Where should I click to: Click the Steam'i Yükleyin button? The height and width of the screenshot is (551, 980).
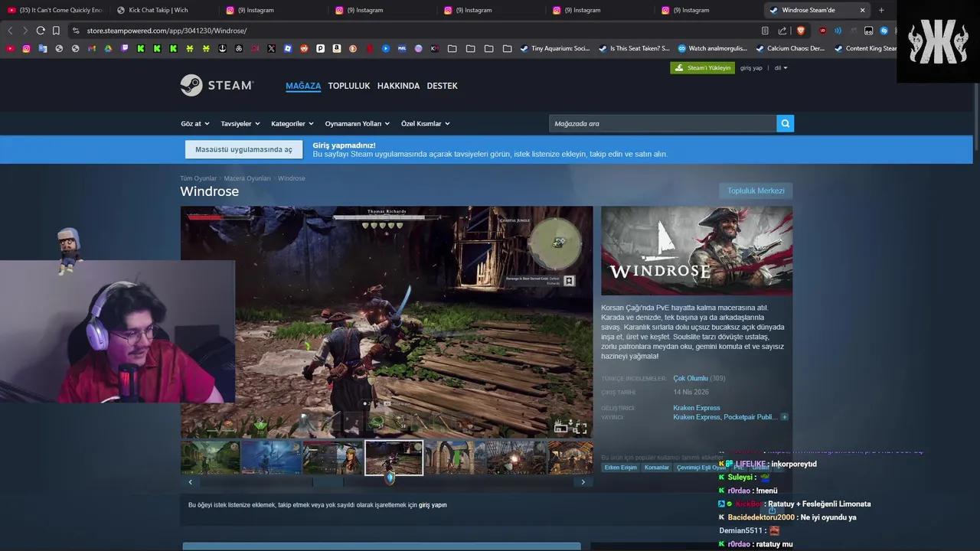[x=702, y=67]
